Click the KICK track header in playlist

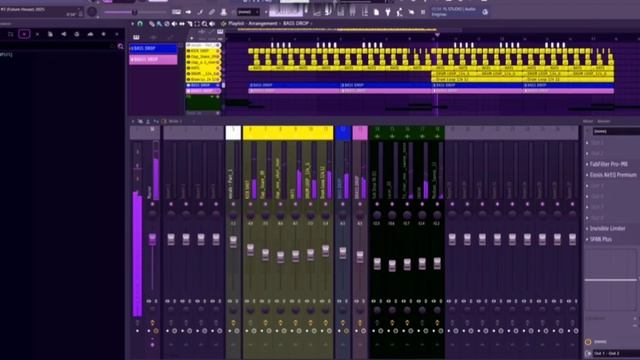click(x=203, y=51)
